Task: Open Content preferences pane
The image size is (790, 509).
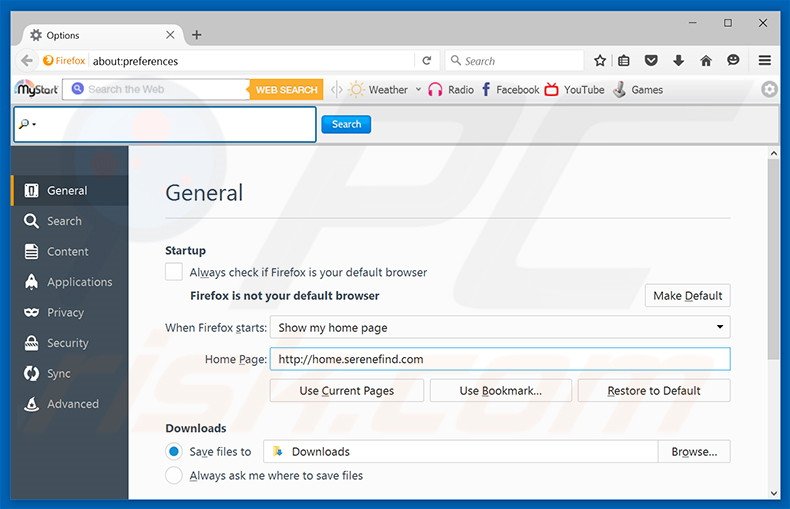Action: coord(70,251)
